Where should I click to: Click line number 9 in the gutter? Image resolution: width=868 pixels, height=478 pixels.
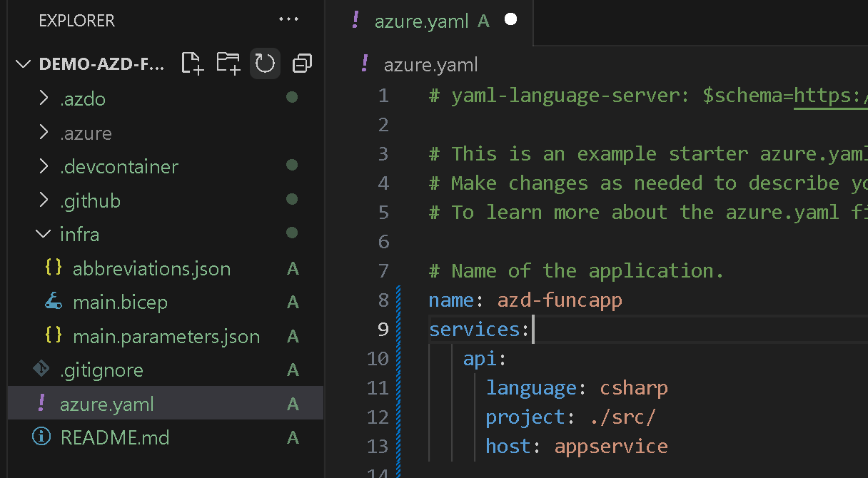point(383,330)
